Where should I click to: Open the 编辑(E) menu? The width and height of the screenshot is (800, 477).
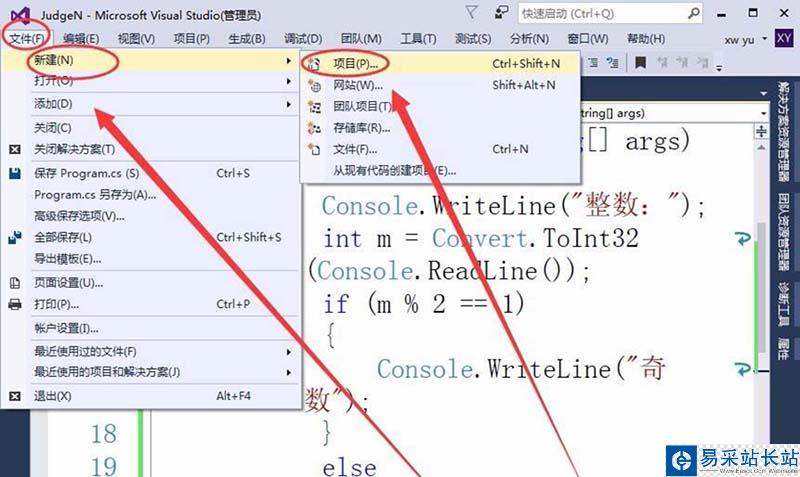click(x=81, y=39)
